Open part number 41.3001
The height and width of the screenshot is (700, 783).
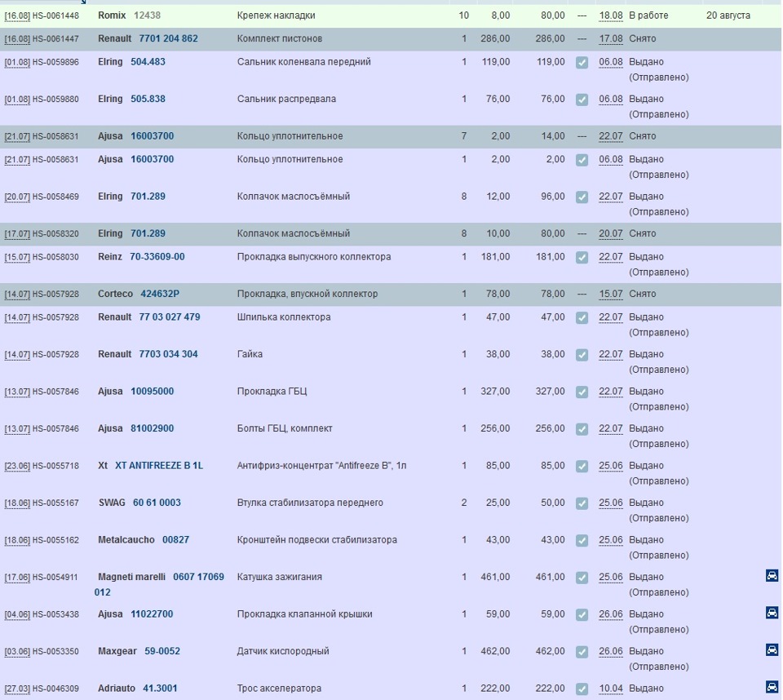point(160,688)
